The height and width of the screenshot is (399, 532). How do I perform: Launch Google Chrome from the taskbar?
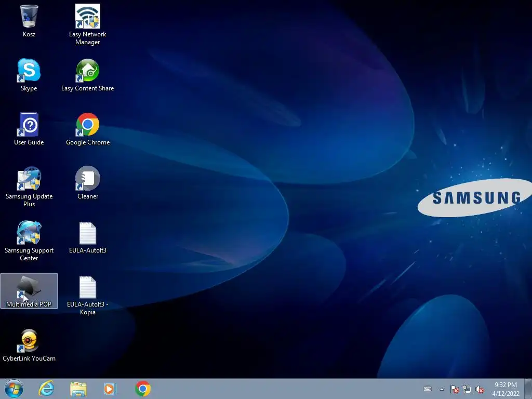[143, 389]
